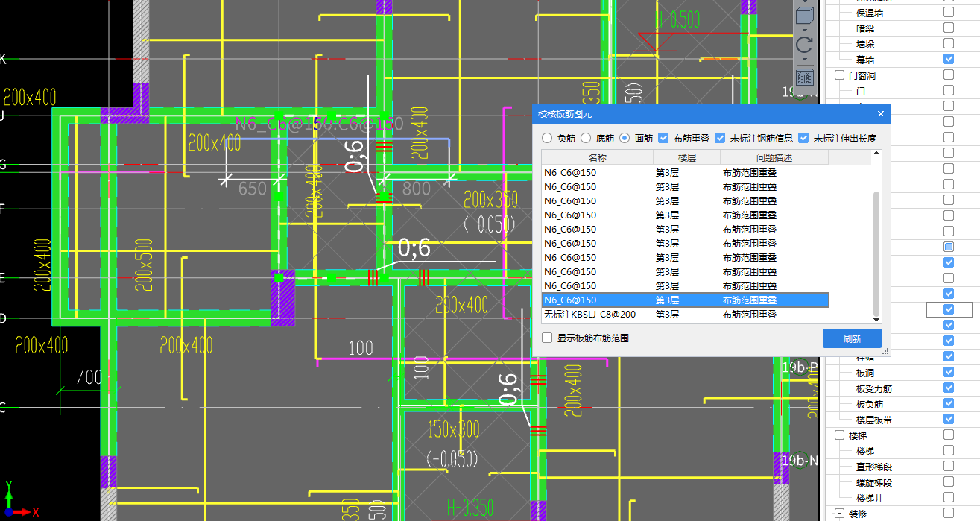This screenshot has height=521, width=980.
Task: Toggle the 保温墙 display checkbox
Action: click(949, 12)
